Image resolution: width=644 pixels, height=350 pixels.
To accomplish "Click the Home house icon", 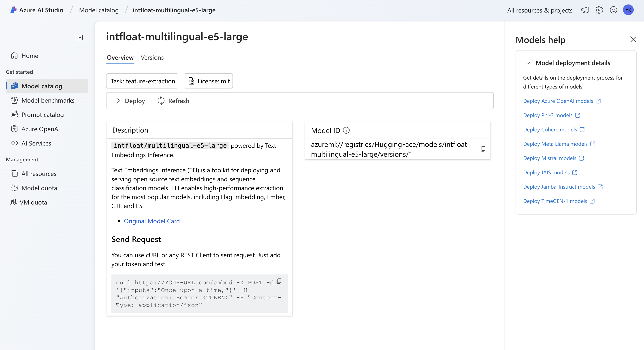I will tap(14, 55).
